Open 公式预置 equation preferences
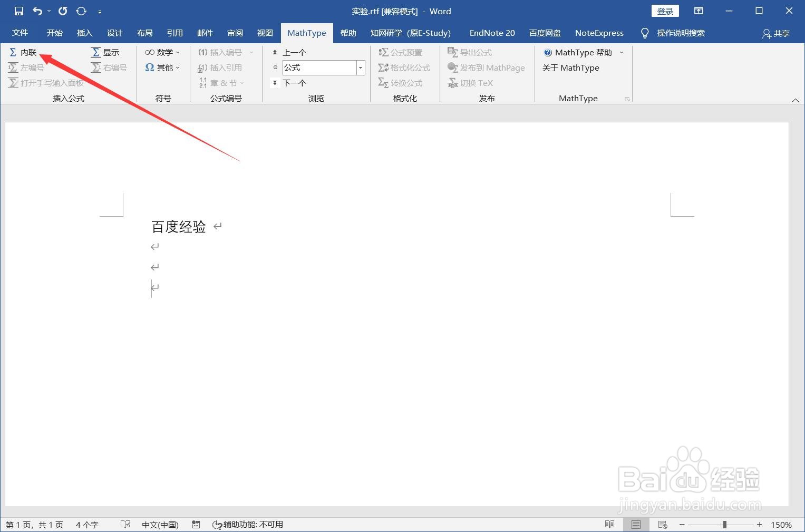The image size is (805, 532). 401,52
